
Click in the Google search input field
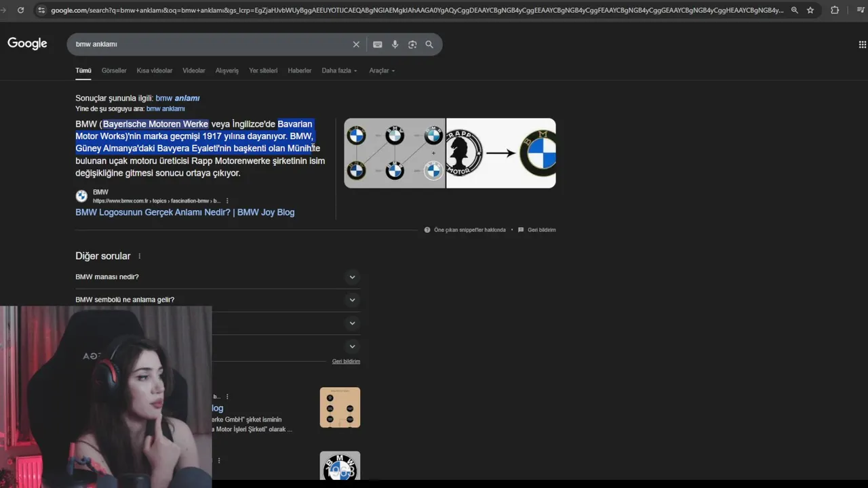tap(210, 44)
